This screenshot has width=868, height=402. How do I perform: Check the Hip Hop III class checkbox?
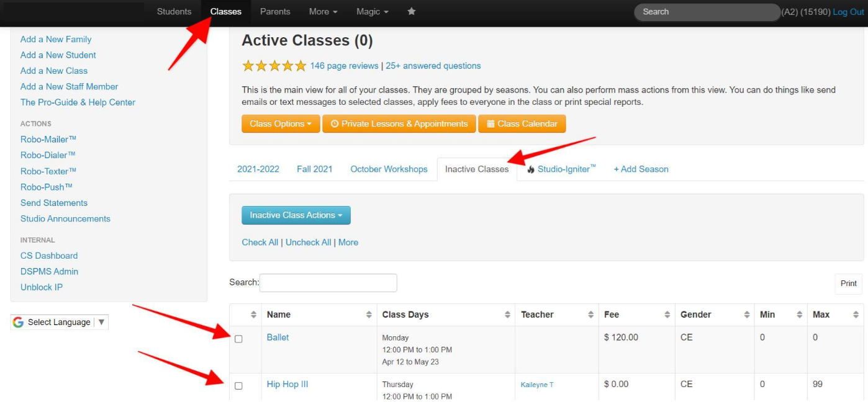[238, 386]
